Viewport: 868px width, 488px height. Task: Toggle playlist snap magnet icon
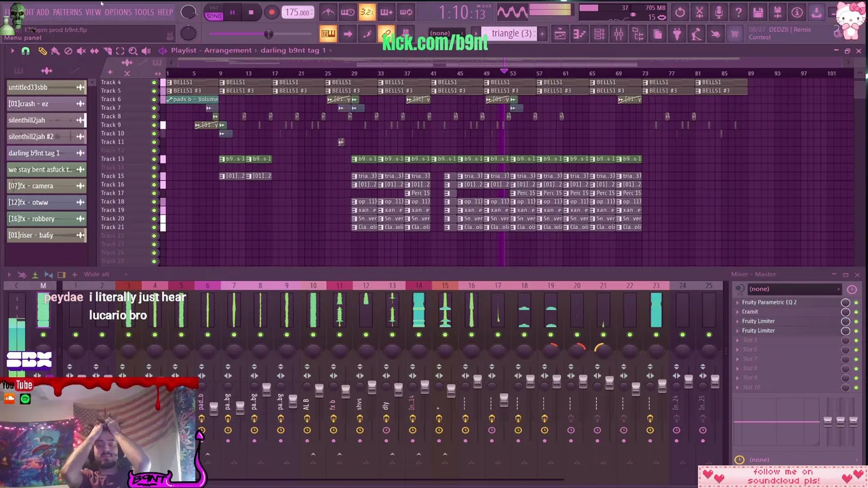coord(25,51)
